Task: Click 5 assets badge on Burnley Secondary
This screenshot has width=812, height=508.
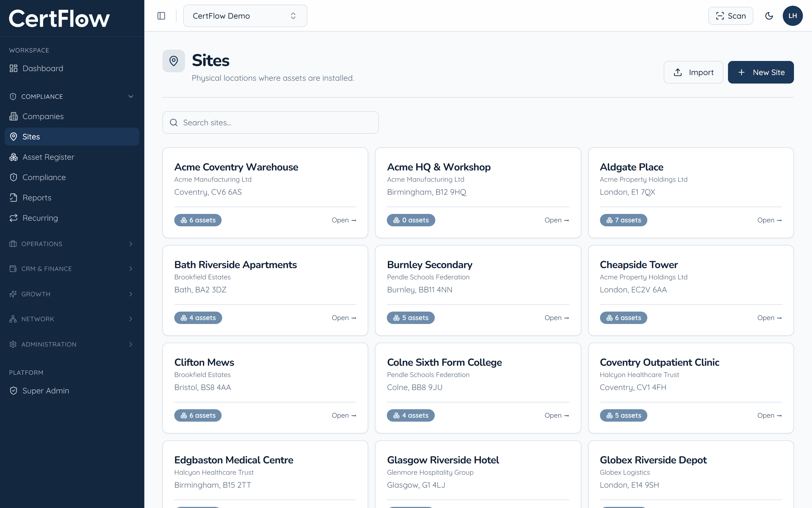Action: coord(411,318)
